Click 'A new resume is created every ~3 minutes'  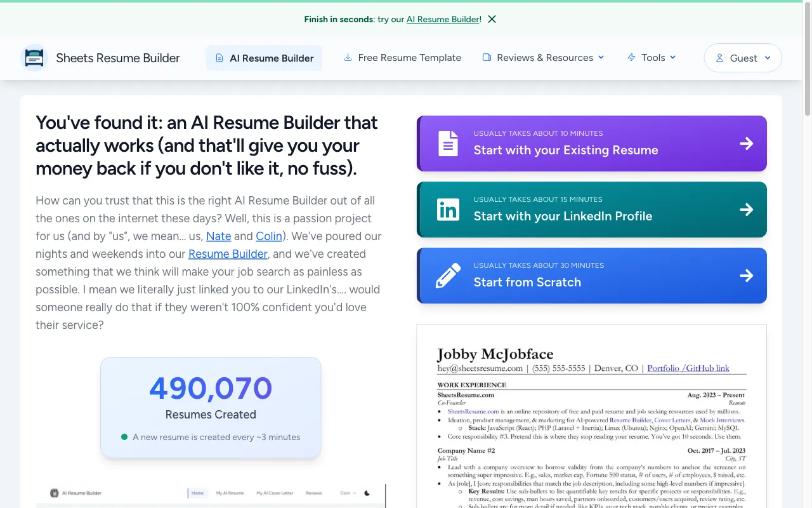(x=216, y=437)
